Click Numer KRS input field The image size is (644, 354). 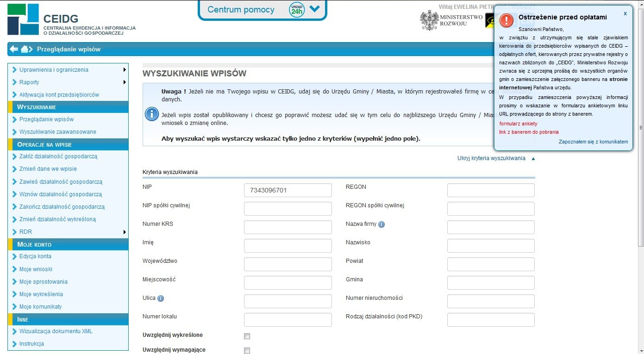tap(288, 227)
